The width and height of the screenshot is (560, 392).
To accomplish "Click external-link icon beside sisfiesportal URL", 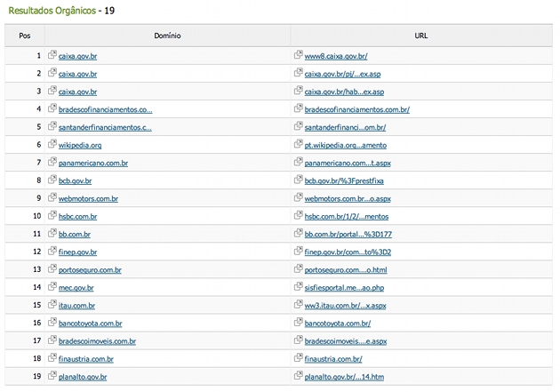I will click(x=299, y=287).
